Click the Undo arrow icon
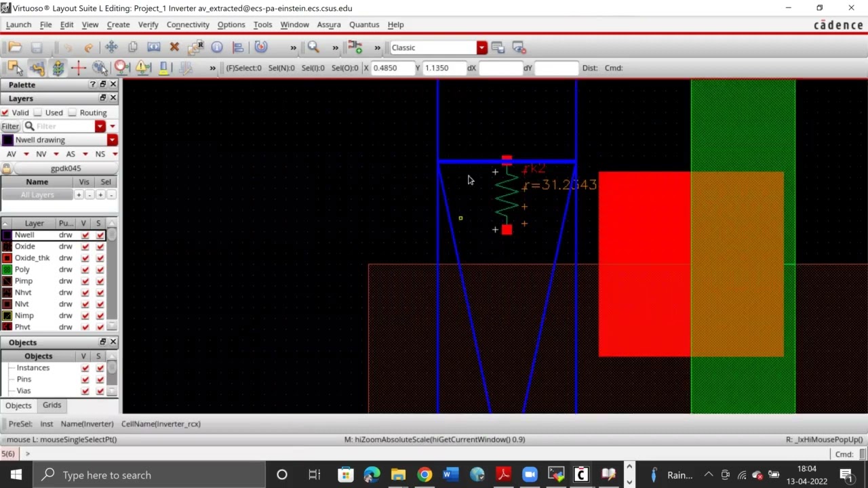Viewport: 868px width, 488px height. 68,47
